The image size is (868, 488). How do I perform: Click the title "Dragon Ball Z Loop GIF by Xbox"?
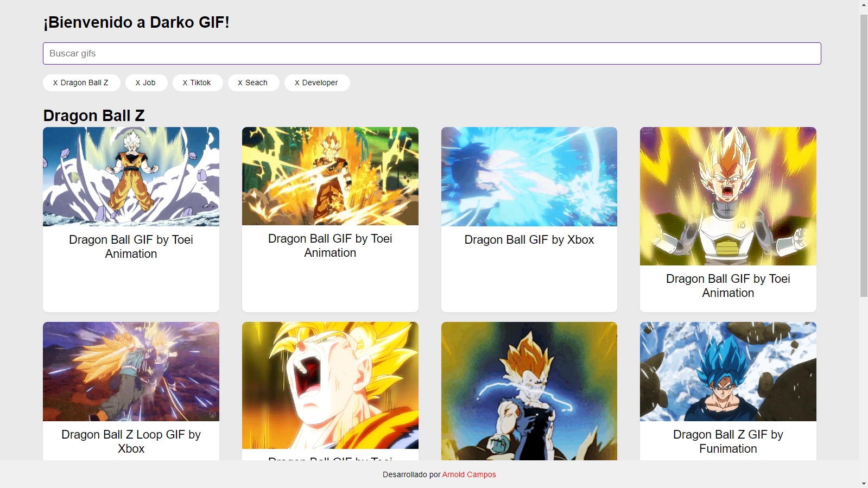pyautogui.click(x=131, y=442)
